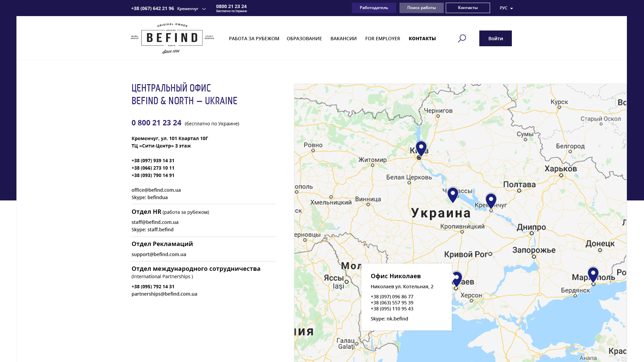Viewport: 644px width, 362px height.
Task: Go to the ОБРАЗОВАНИЕ menu item
Action: click(x=304, y=39)
